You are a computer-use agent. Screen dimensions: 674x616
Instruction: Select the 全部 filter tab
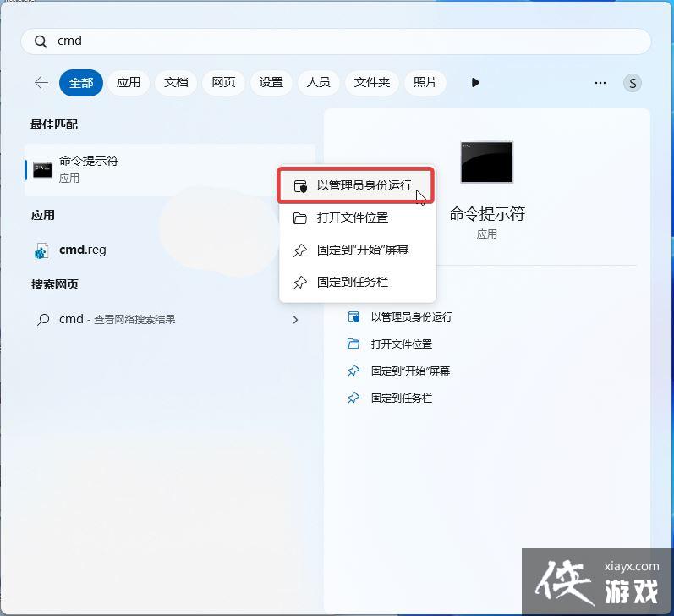[x=81, y=83]
